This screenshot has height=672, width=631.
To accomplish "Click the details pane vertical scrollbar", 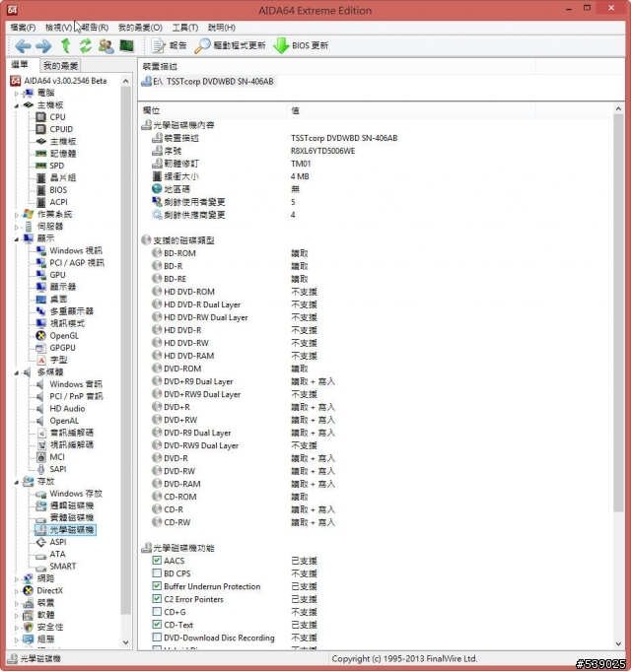I will click(x=618, y=313).
